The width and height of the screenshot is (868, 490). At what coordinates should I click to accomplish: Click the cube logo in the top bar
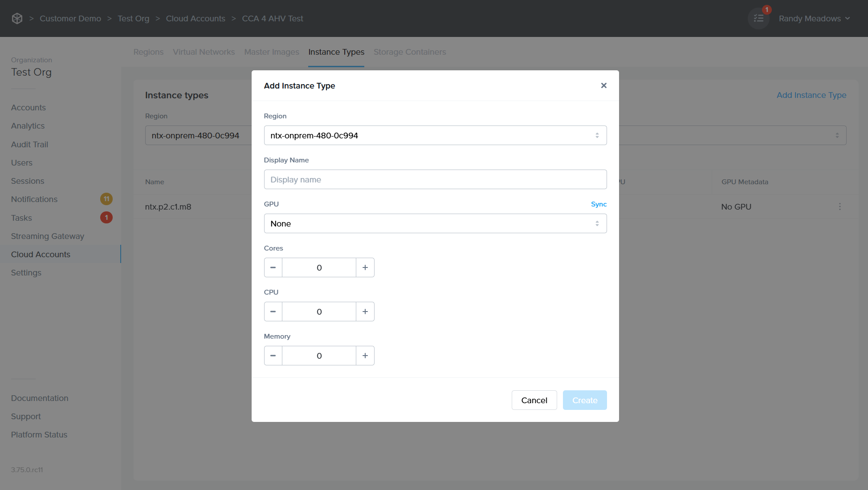(x=17, y=18)
